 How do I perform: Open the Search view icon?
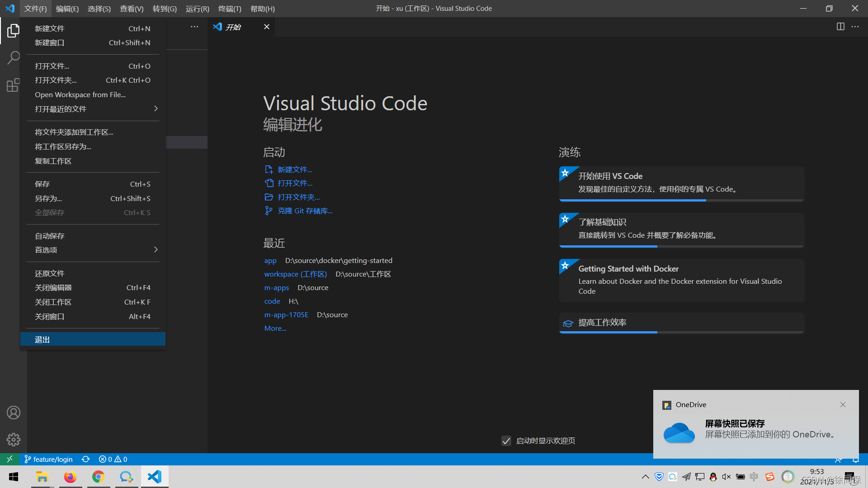coord(13,58)
